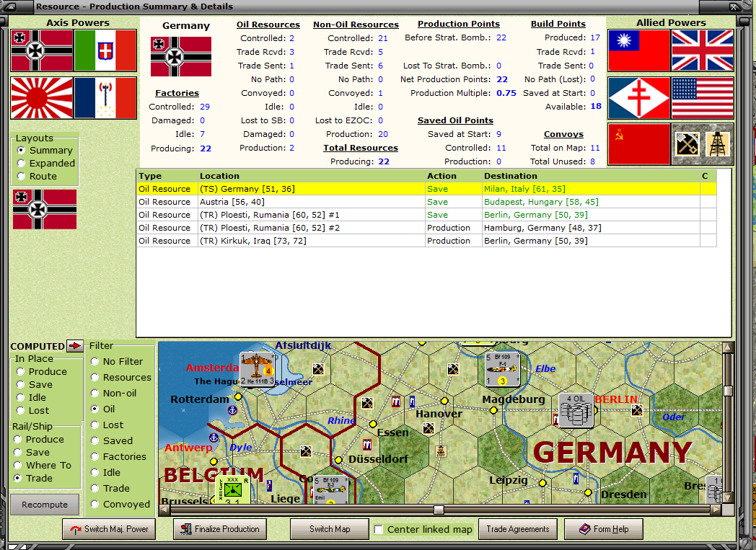Image resolution: width=756 pixels, height=550 pixels.
Task: Select the Ploesti, Rumania #2 row
Action: pos(427,228)
